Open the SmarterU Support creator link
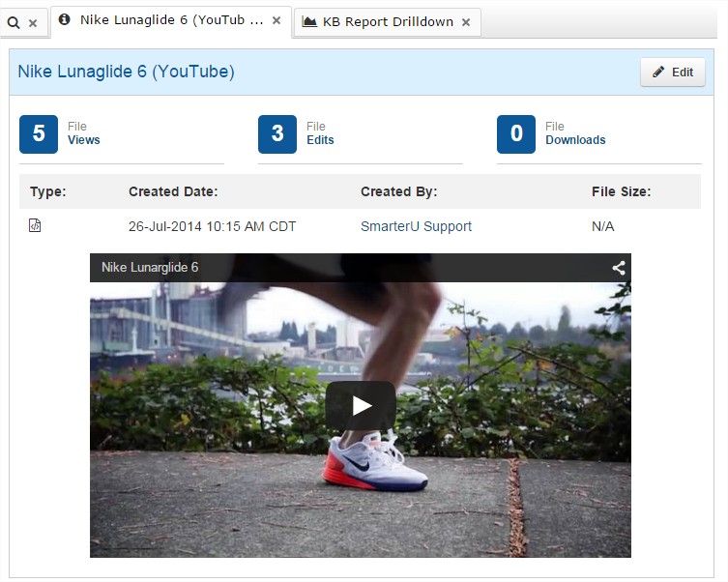 point(416,226)
